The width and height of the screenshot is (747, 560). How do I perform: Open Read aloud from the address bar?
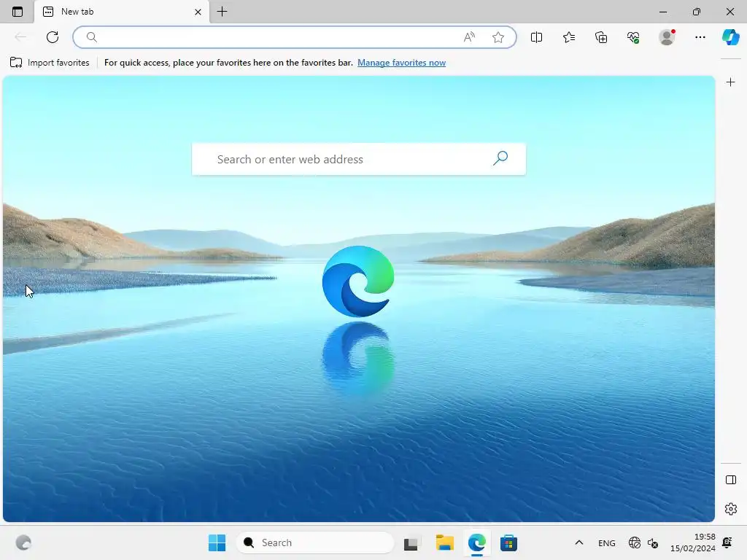[469, 37]
